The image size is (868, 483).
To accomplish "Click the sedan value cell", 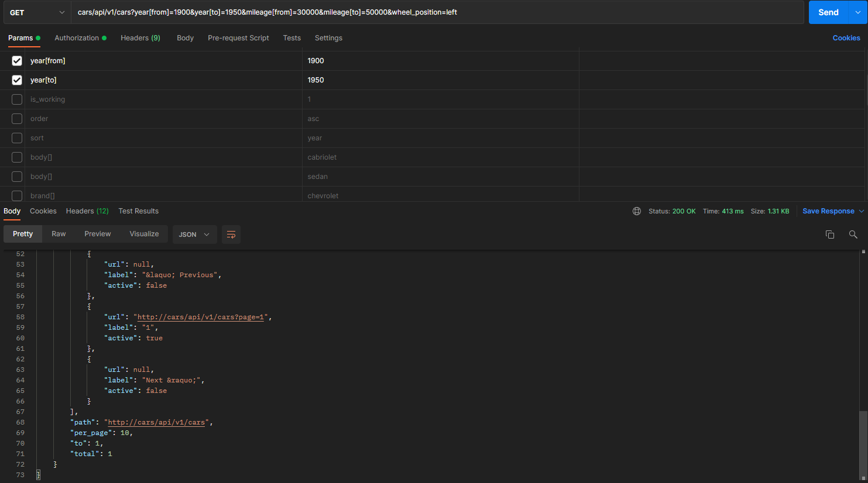I will click(x=440, y=177).
